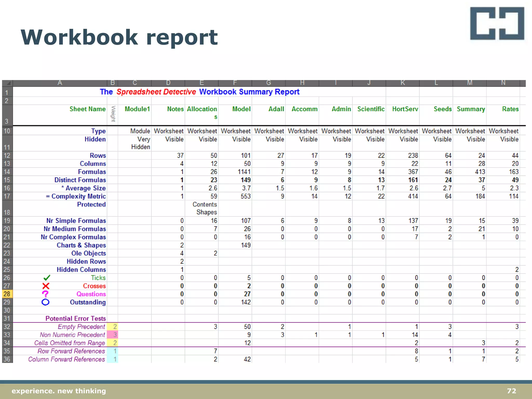The height and width of the screenshot is (399, 532).
Task: Select column A header
Action: tap(60, 83)
